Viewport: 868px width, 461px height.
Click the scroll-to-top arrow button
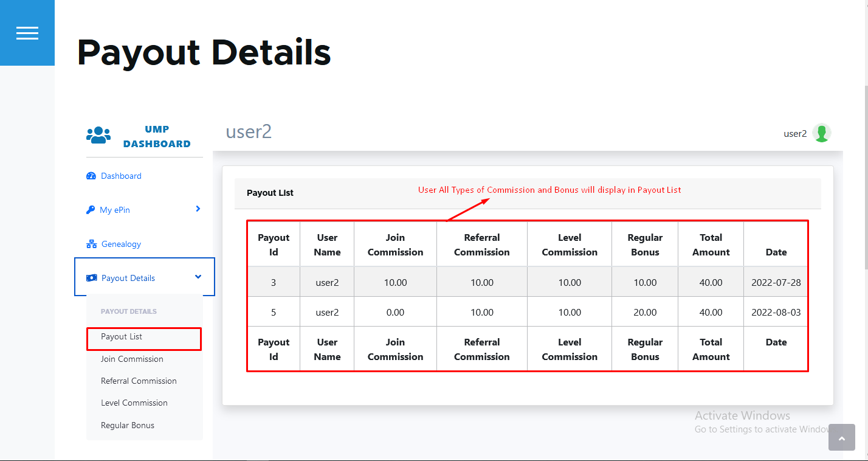(841, 438)
